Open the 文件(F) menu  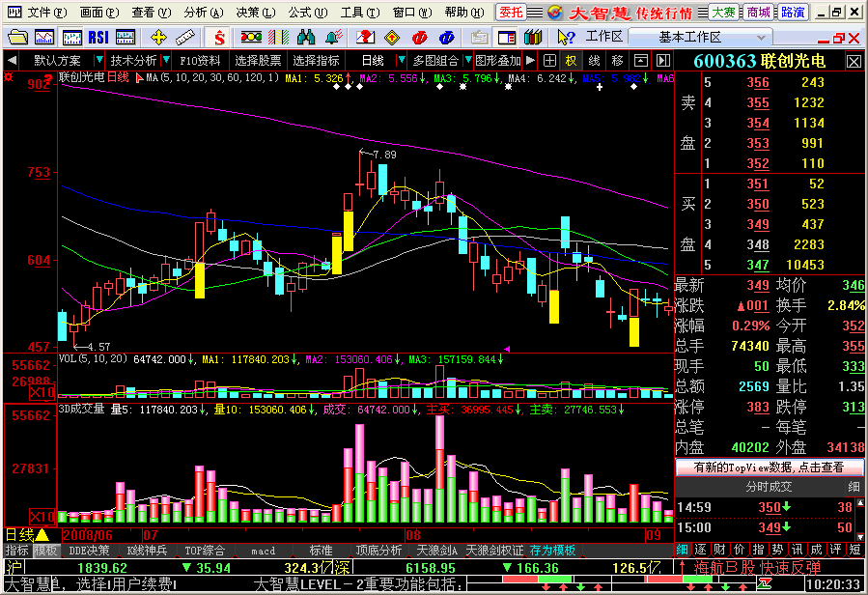point(47,12)
